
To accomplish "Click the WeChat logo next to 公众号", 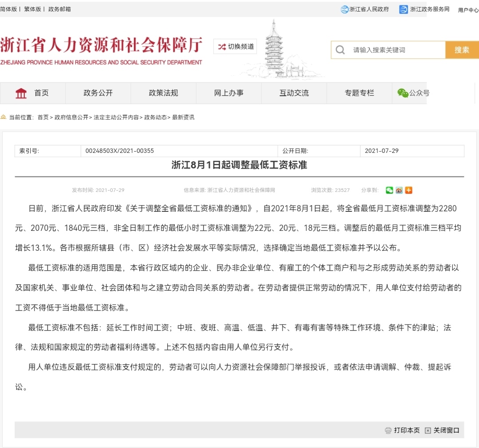I will point(403,93).
